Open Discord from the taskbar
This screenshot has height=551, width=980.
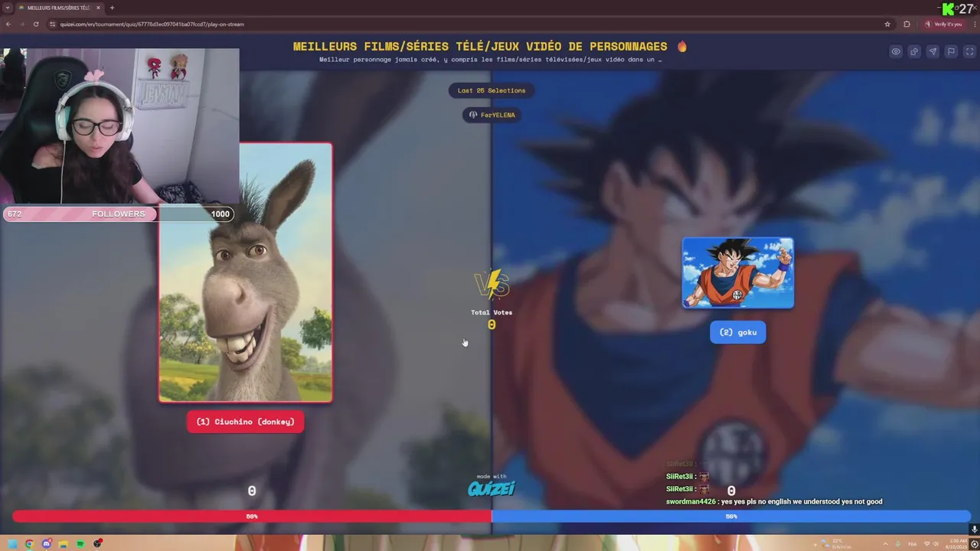47,544
